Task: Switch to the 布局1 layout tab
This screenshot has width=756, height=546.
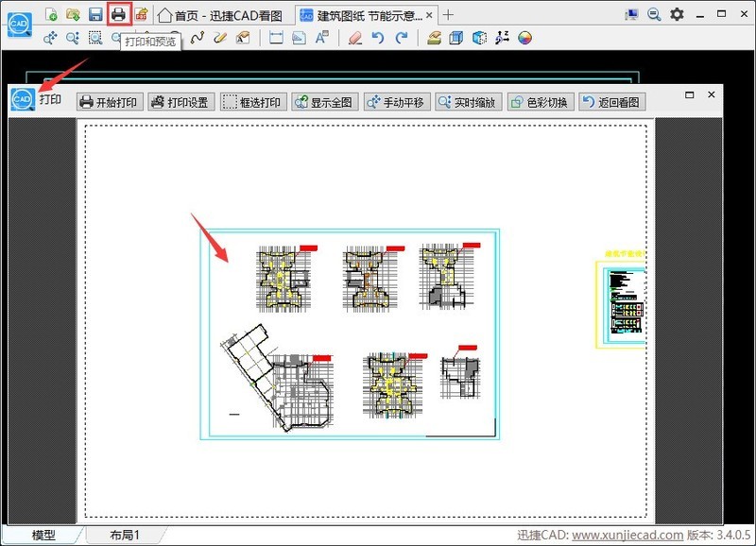Action: (x=124, y=536)
